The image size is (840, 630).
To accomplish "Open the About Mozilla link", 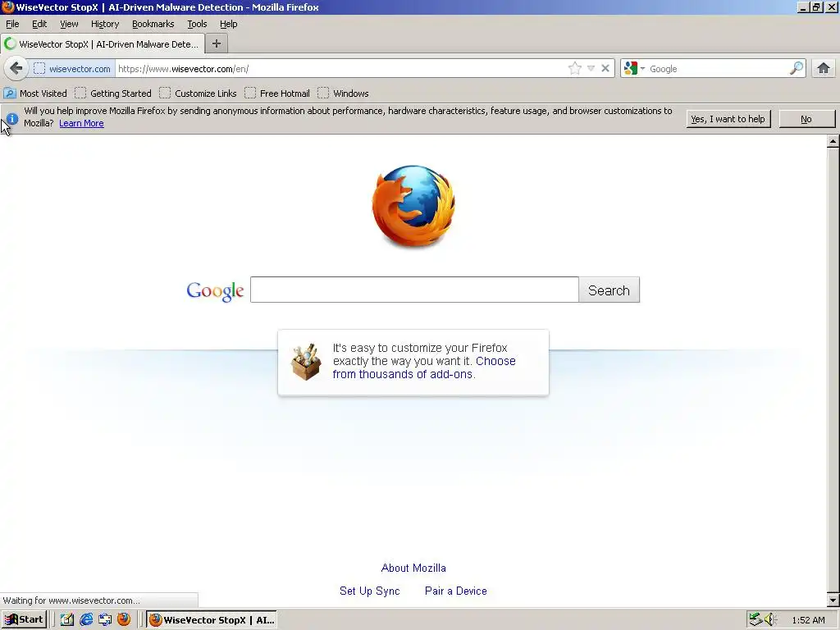I will 413,568.
